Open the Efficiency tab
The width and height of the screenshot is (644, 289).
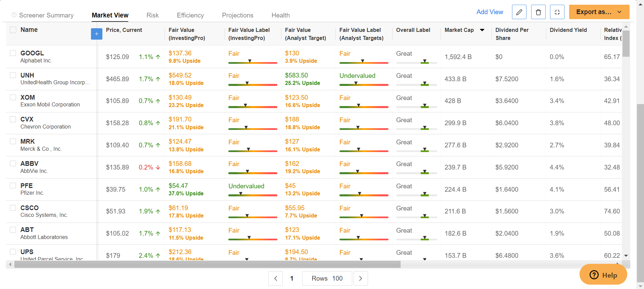(190, 15)
